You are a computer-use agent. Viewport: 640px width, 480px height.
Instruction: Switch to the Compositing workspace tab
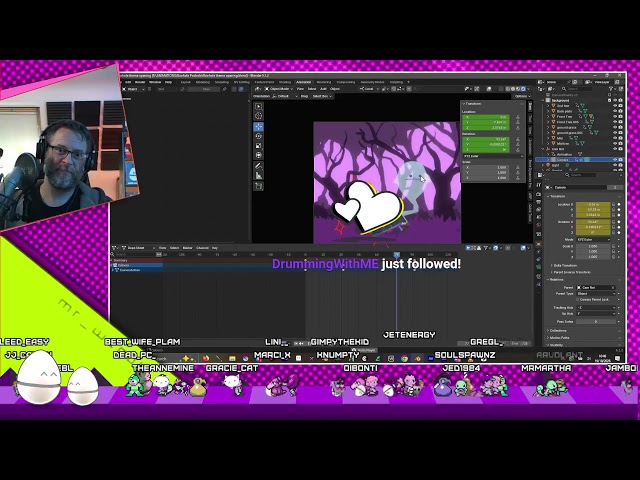(346, 82)
